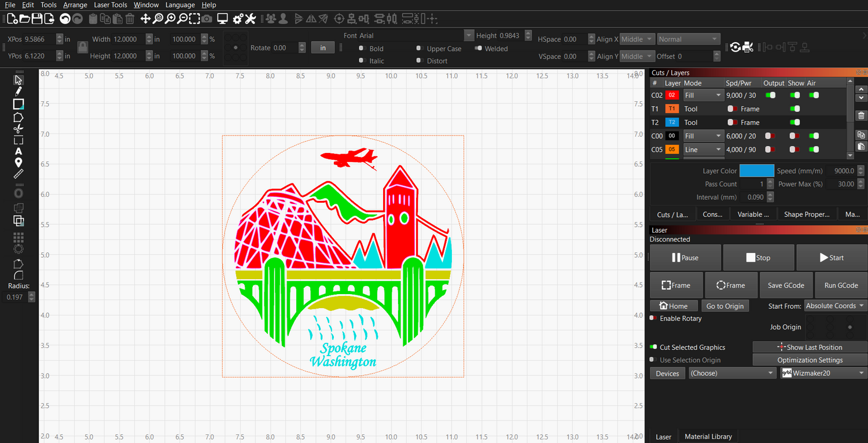Click the Position Laser marker tool
This screenshot has width=868, height=443.
[x=19, y=163]
